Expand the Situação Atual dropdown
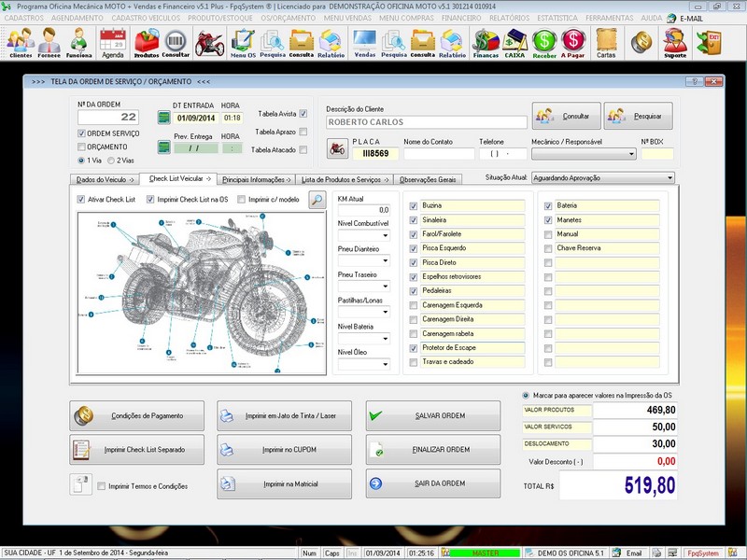This screenshot has height=560, width=747. tap(669, 177)
